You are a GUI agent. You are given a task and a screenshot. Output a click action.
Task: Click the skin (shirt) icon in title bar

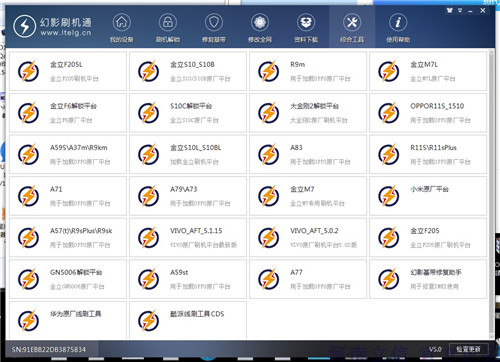[450, 10]
